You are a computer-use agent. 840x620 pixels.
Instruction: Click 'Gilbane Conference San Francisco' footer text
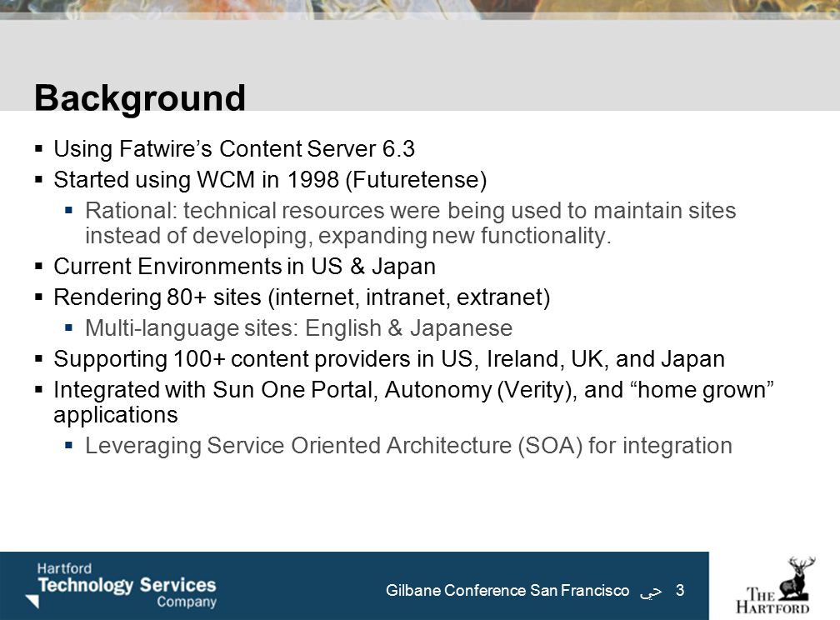point(507,591)
